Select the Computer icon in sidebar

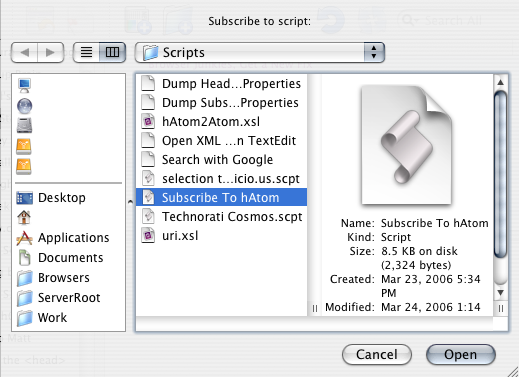24,86
